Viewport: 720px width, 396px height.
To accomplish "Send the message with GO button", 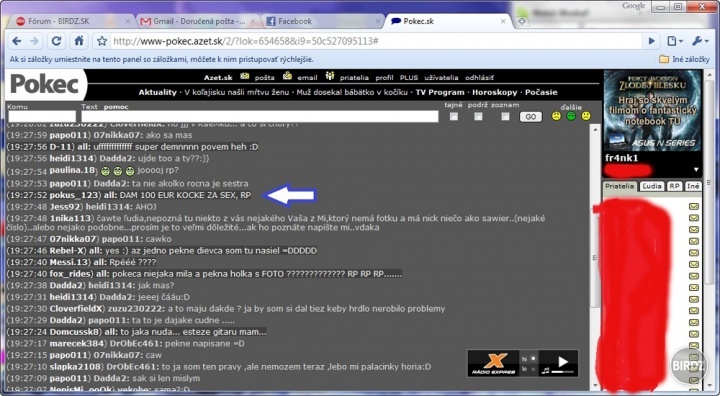I will pos(530,117).
